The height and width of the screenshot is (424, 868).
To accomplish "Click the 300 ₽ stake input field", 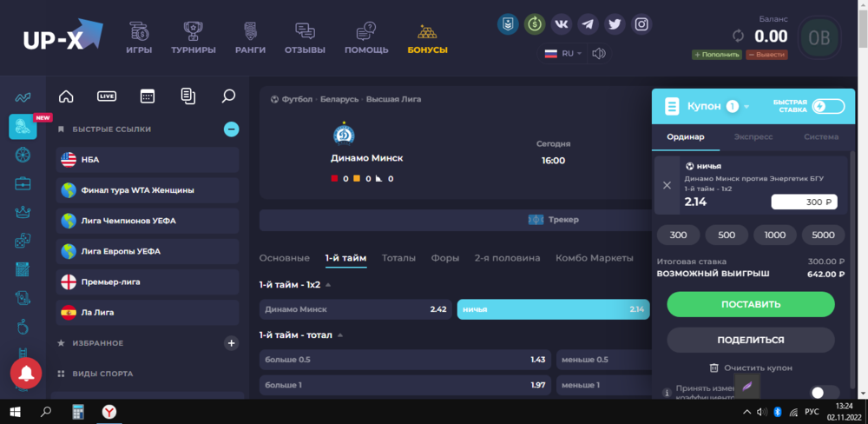I will tap(805, 202).
